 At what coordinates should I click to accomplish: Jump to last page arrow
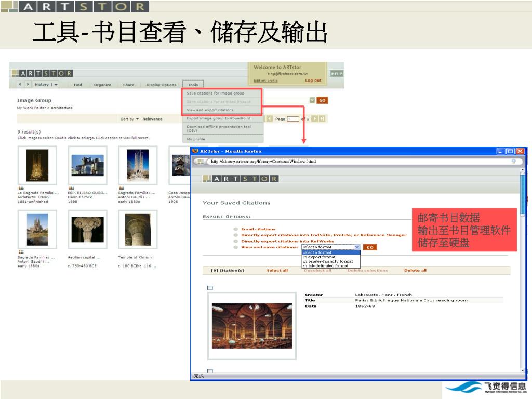[x=322, y=119]
